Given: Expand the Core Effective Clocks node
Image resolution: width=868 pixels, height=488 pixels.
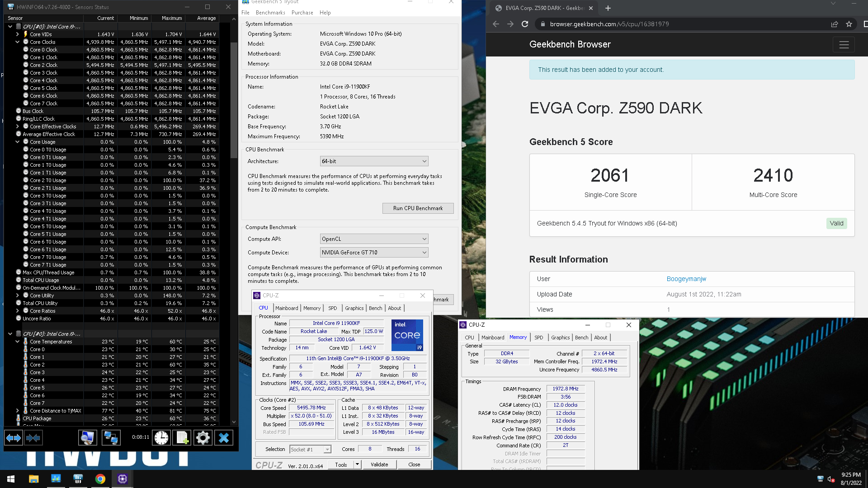Looking at the screenshot, I should [x=18, y=127].
